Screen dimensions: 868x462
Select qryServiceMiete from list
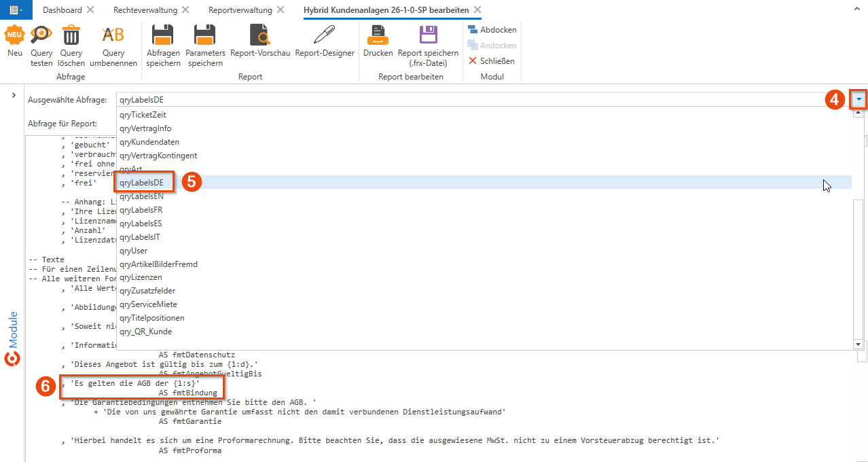click(x=484, y=304)
